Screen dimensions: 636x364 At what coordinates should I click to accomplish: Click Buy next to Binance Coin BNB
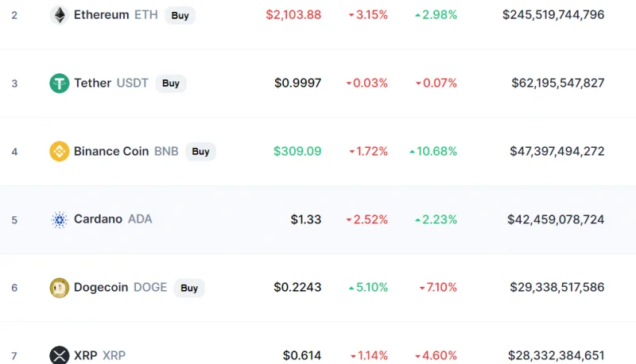(x=200, y=151)
